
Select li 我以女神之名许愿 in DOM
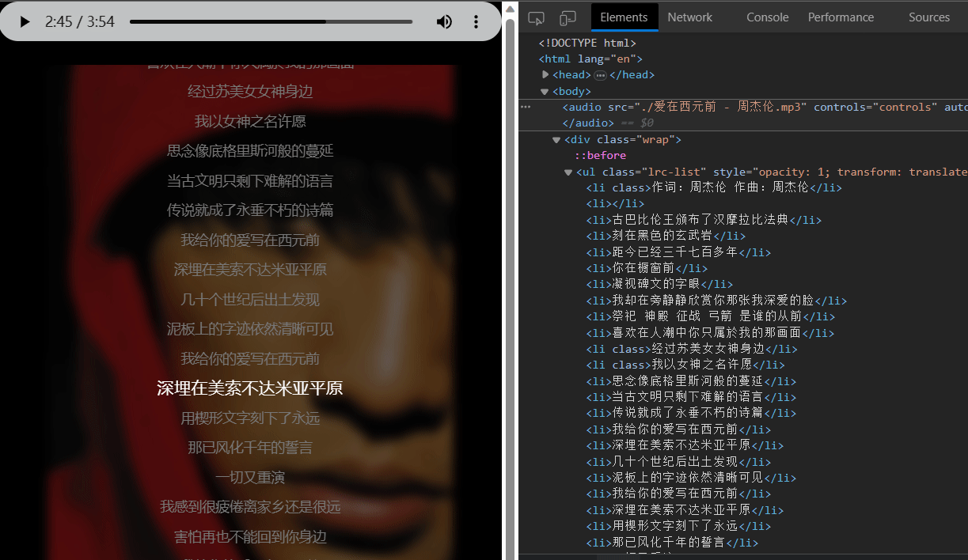[x=685, y=365]
